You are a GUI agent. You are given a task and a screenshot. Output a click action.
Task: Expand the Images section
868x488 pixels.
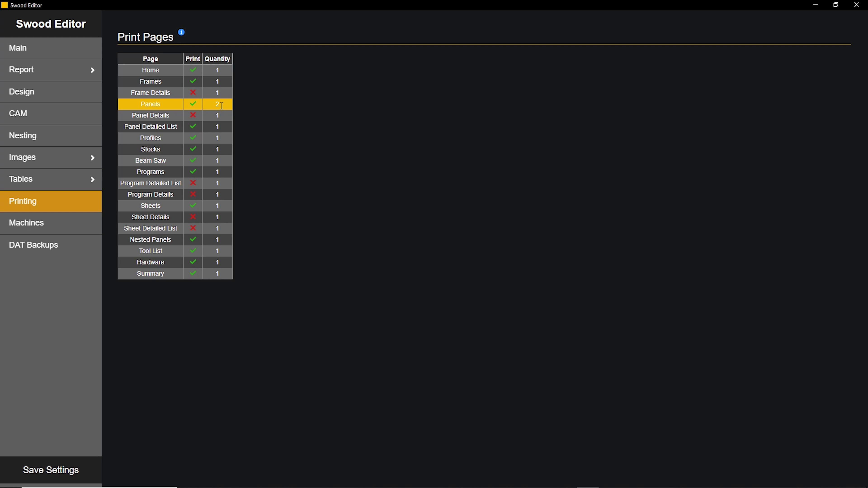(51, 157)
